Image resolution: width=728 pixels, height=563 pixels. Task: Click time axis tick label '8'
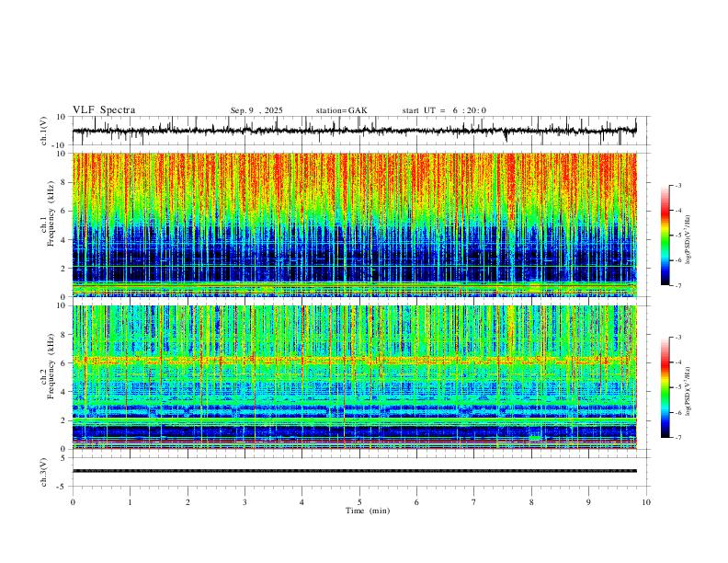(531, 502)
